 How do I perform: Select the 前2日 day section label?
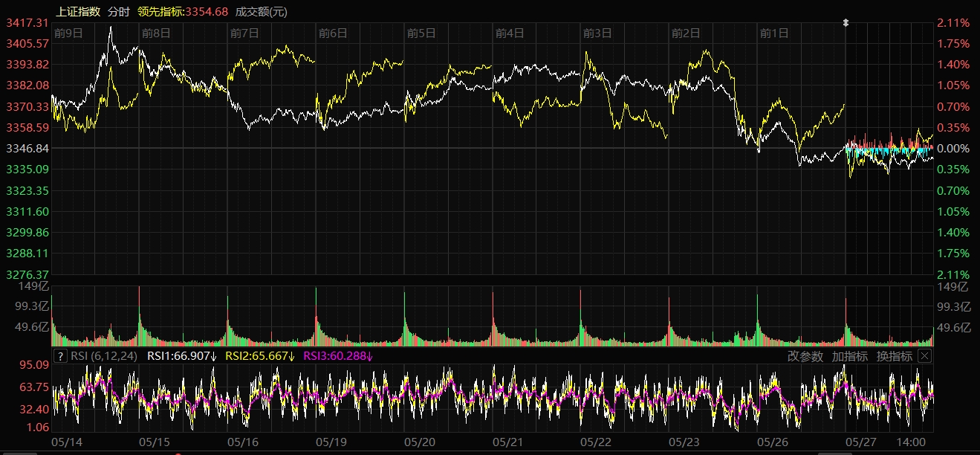click(686, 33)
